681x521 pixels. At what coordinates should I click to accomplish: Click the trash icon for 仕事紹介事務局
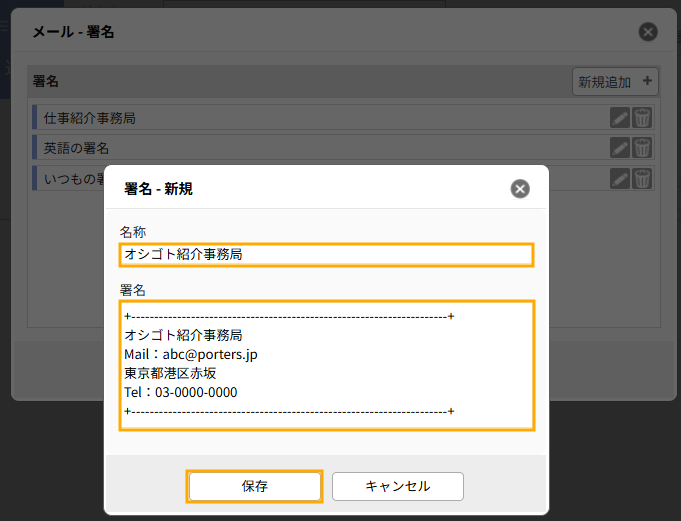pos(642,118)
